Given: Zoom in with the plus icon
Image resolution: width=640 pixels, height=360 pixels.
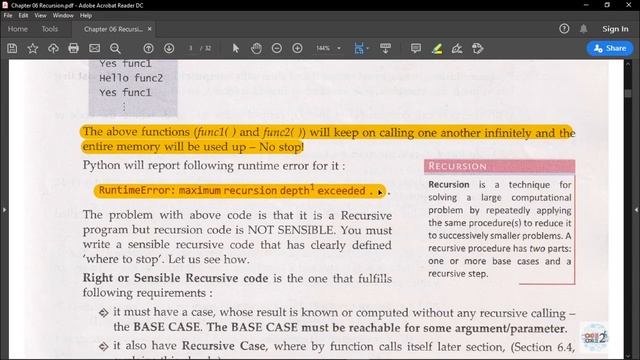Looking at the screenshot, I should 297,48.
